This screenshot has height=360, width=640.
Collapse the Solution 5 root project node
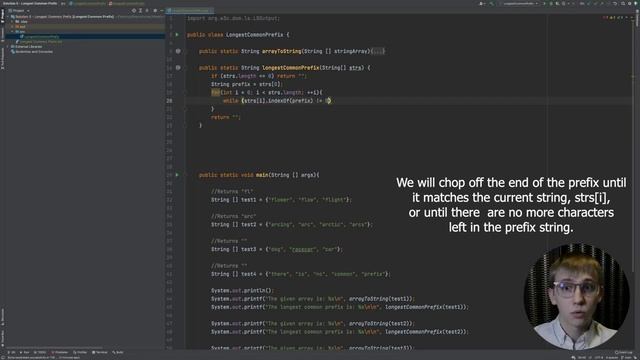8,17
